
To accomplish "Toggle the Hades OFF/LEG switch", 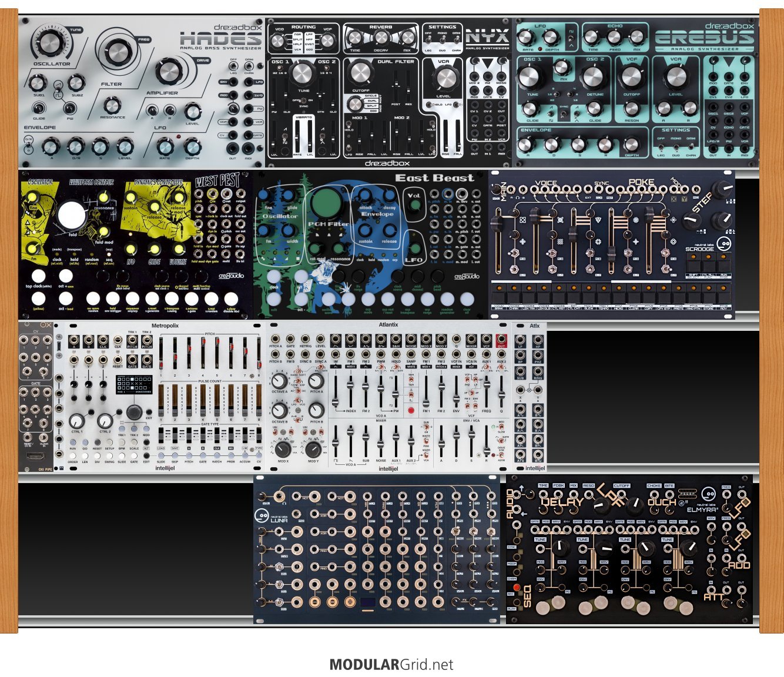I will tap(233, 66).
